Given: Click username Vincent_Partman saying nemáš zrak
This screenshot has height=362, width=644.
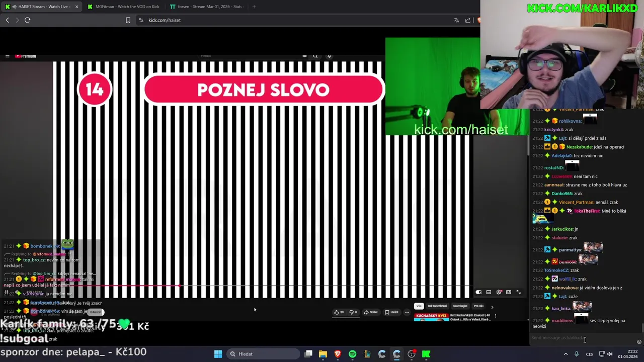Looking at the screenshot, I should tap(576, 202).
